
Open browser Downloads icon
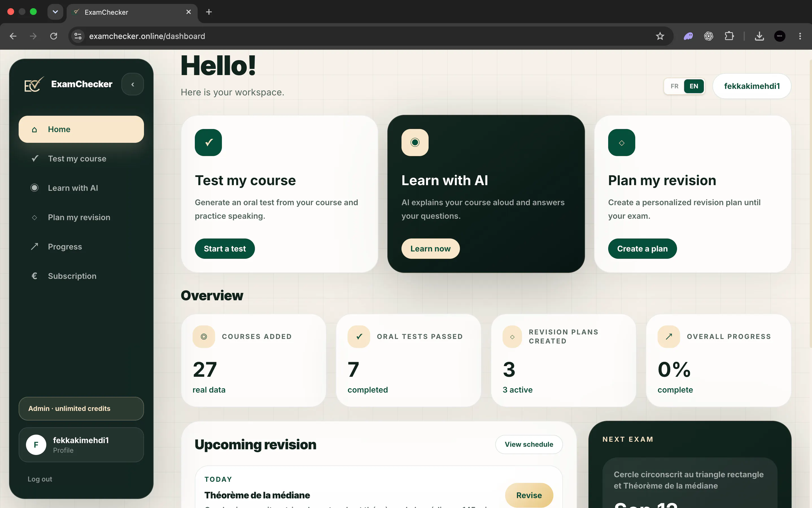[759, 36]
